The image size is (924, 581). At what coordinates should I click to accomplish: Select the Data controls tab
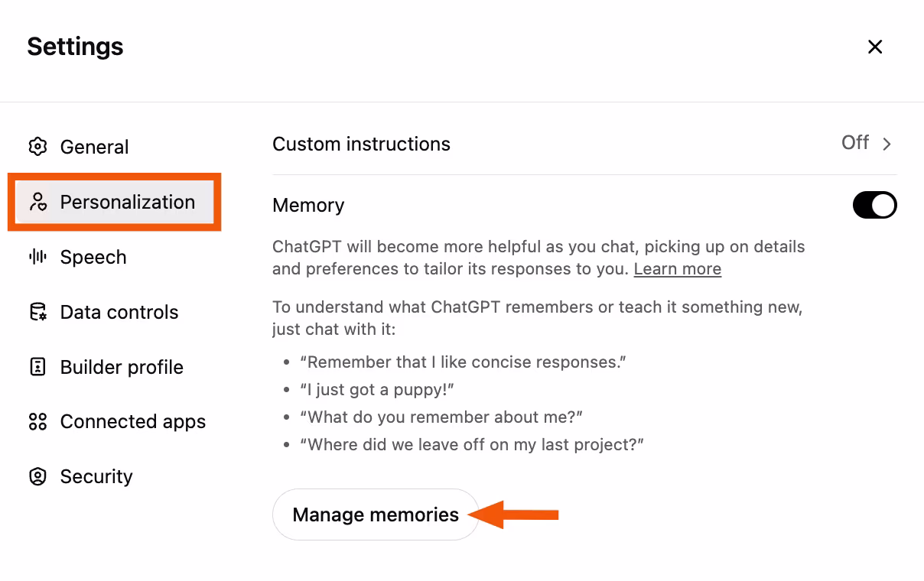click(119, 312)
